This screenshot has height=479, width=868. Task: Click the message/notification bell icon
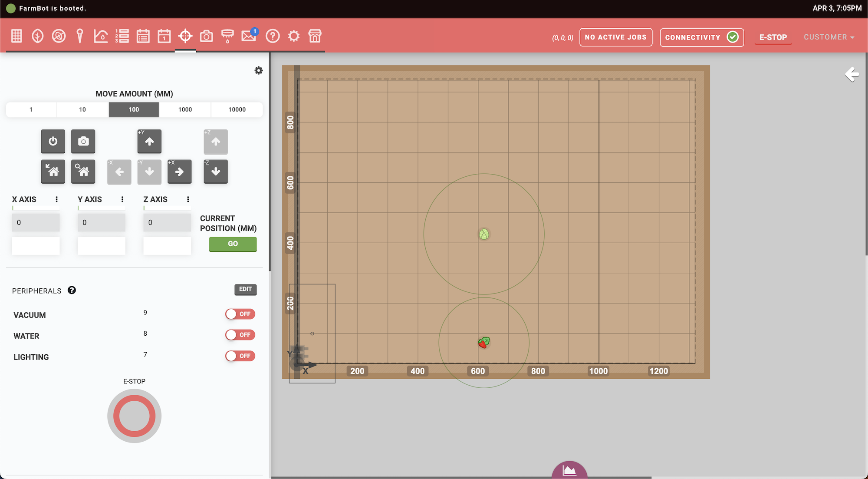pos(249,36)
